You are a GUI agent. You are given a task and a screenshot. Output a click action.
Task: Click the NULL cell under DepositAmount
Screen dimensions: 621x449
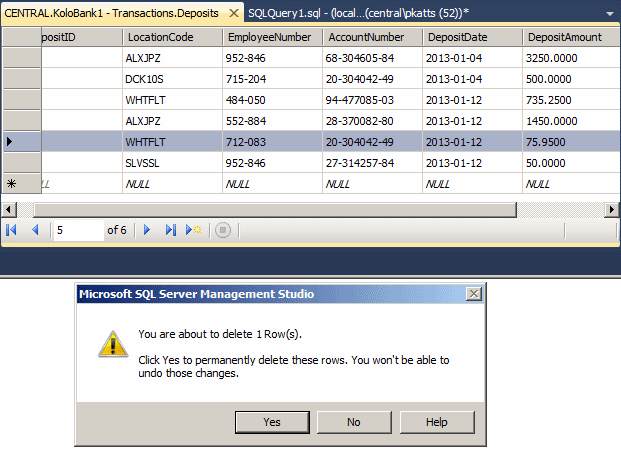click(x=571, y=184)
